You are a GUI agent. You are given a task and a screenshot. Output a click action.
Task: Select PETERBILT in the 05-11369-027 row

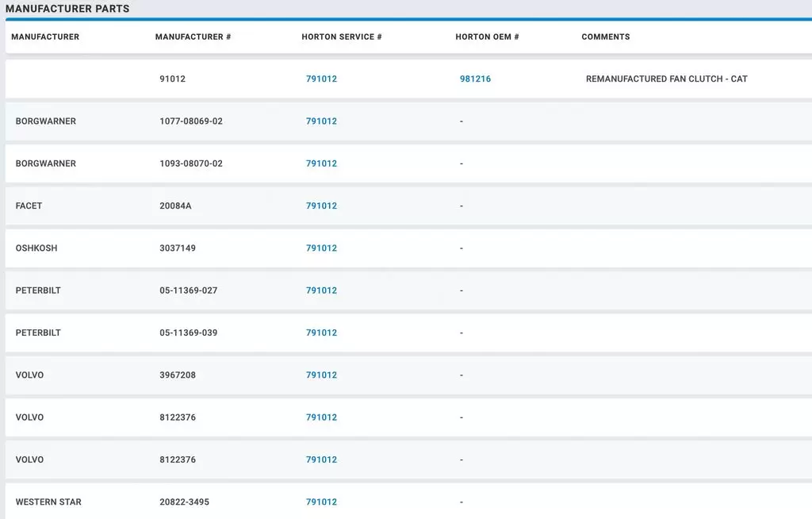pyautogui.click(x=38, y=290)
